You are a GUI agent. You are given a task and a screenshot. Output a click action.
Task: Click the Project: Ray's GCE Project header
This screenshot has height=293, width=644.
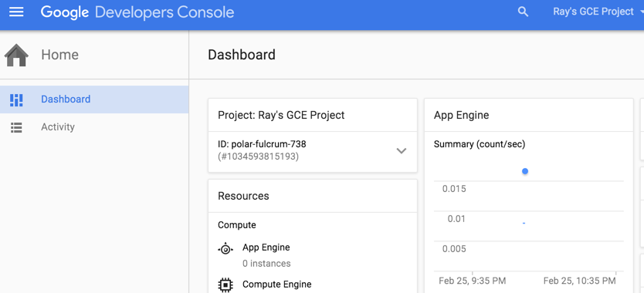point(281,116)
